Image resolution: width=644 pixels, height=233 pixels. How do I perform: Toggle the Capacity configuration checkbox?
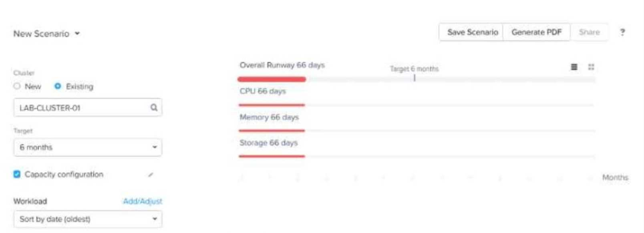tap(17, 174)
